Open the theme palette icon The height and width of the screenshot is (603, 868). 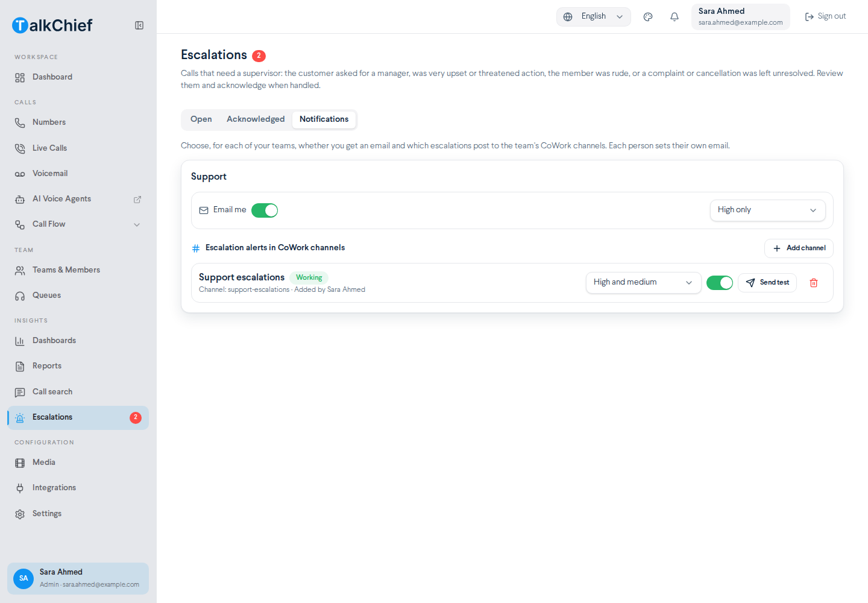(648, 17)
